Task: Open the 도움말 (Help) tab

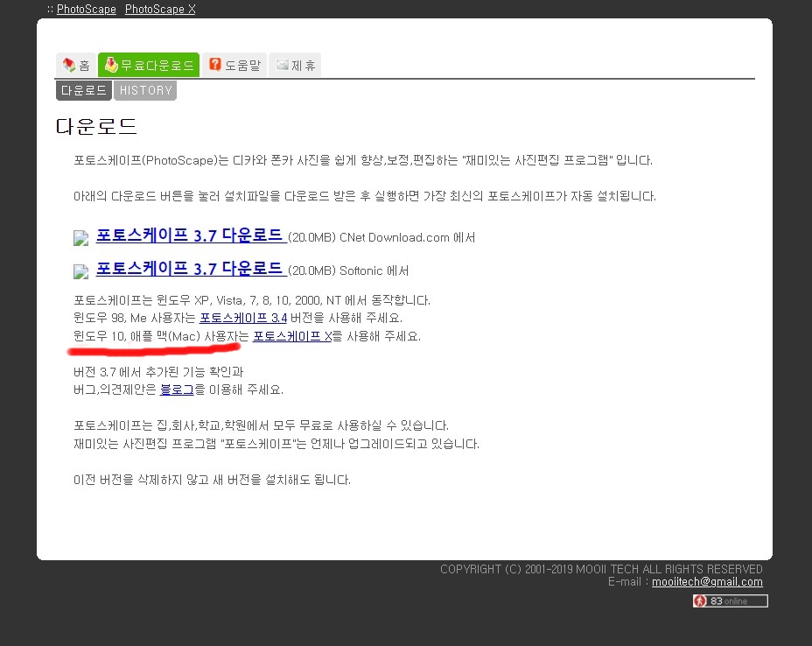Action: pos(234,65)
